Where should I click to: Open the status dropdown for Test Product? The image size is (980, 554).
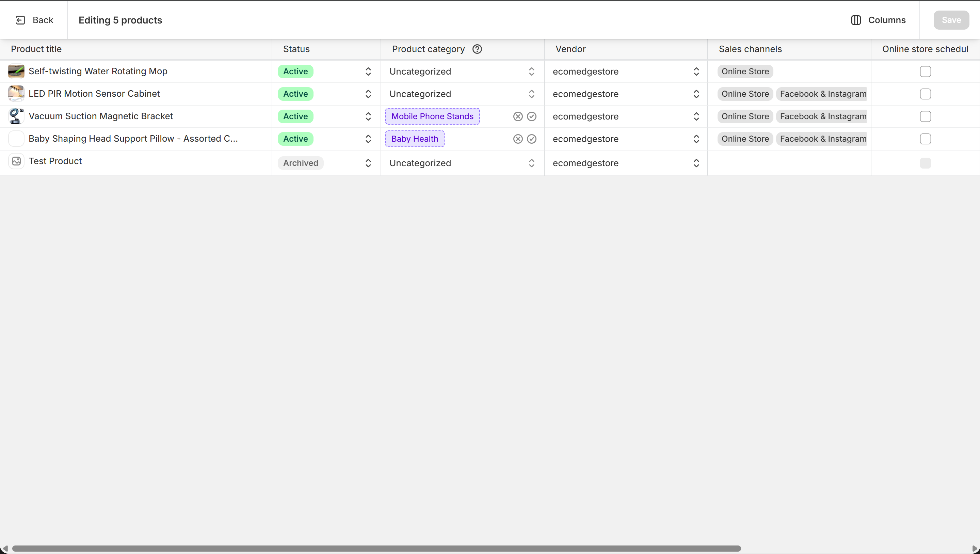coord(368,163)
